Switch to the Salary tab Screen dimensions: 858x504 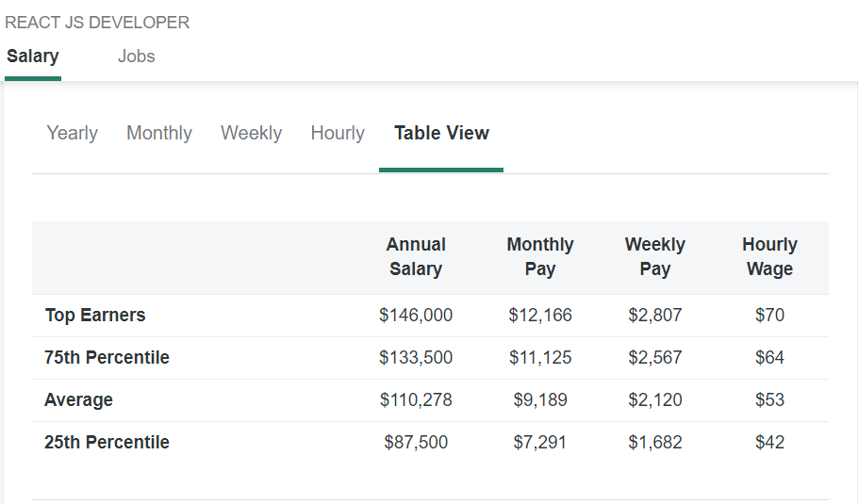(x=33, y=57)
